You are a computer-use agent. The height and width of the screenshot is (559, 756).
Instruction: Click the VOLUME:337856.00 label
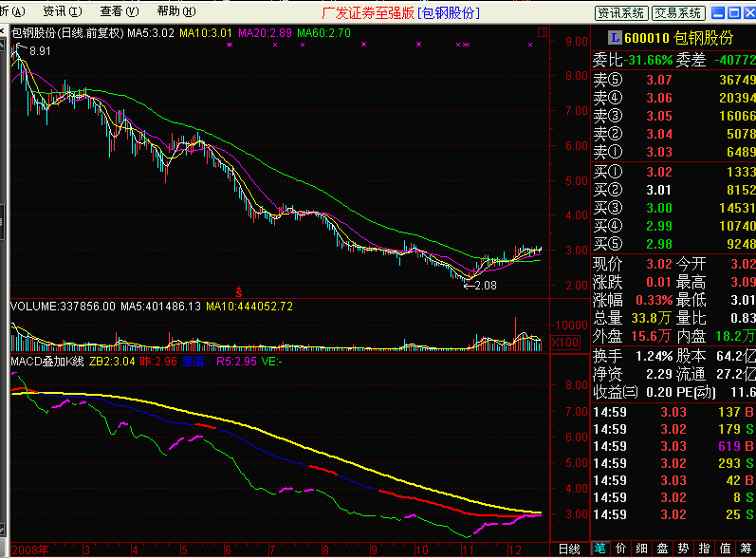coord(64,307)
